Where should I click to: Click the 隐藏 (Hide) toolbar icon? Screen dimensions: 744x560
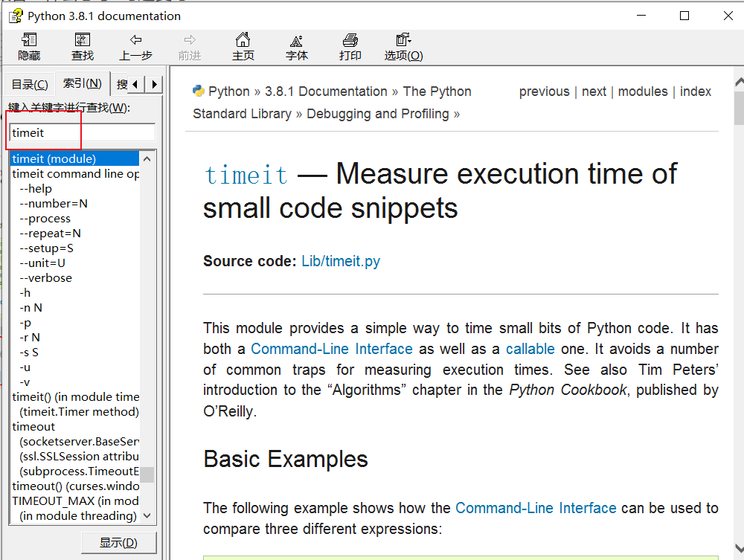pyautogui.click(x=29, y=47)
